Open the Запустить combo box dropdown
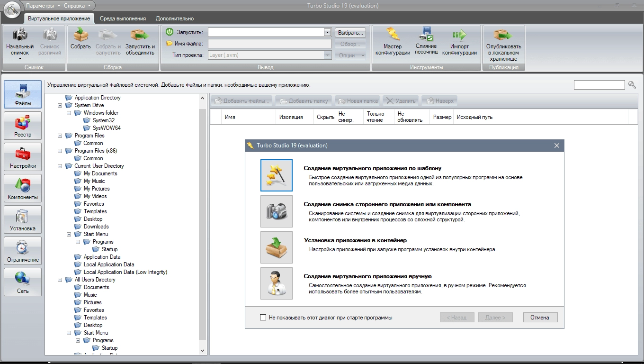Viewport: 644px width, 364px height. click(x=327, y=32)
